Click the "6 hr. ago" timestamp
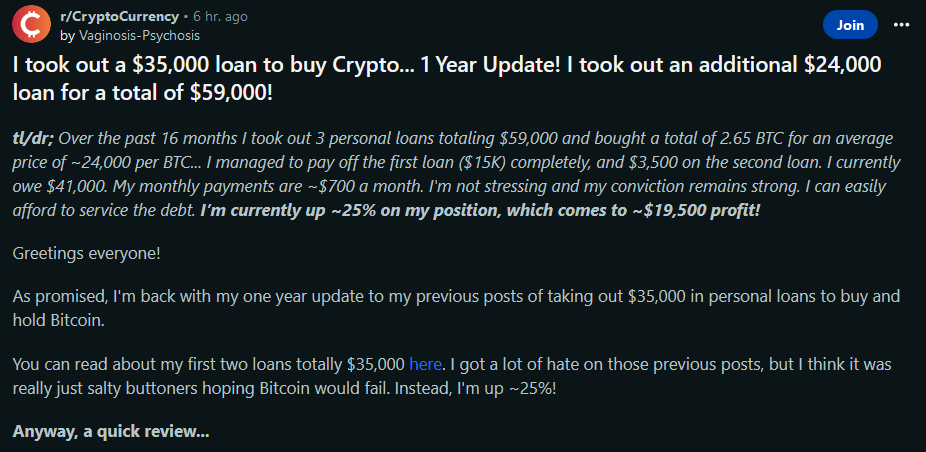This screenshot has width=926, height=452. coord(220,17)
